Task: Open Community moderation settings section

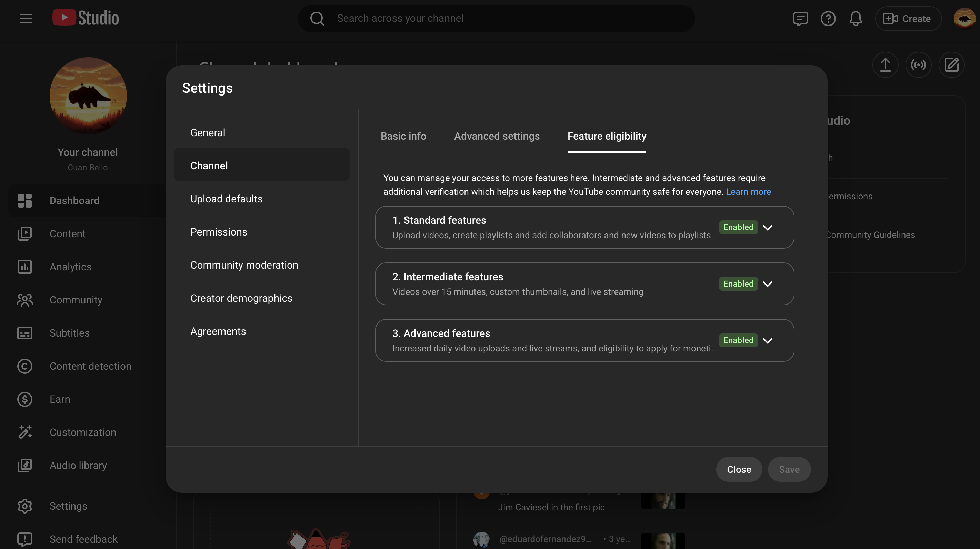Action: click(244, 265)
